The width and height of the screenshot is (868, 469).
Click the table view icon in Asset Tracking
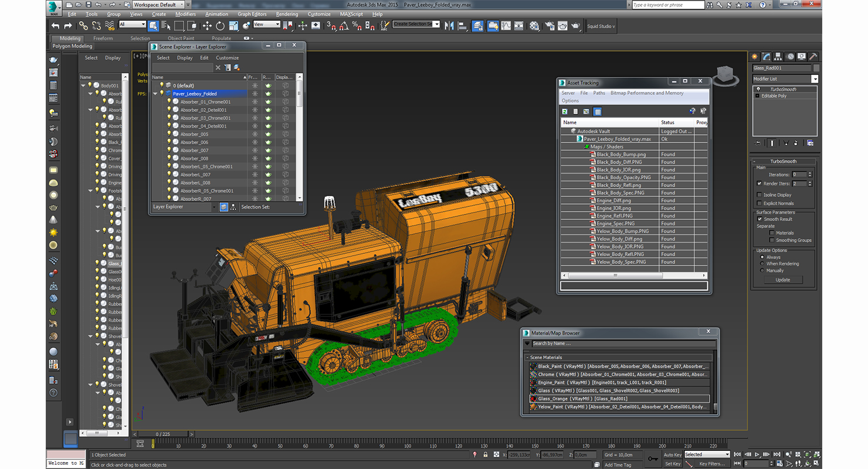597,111
